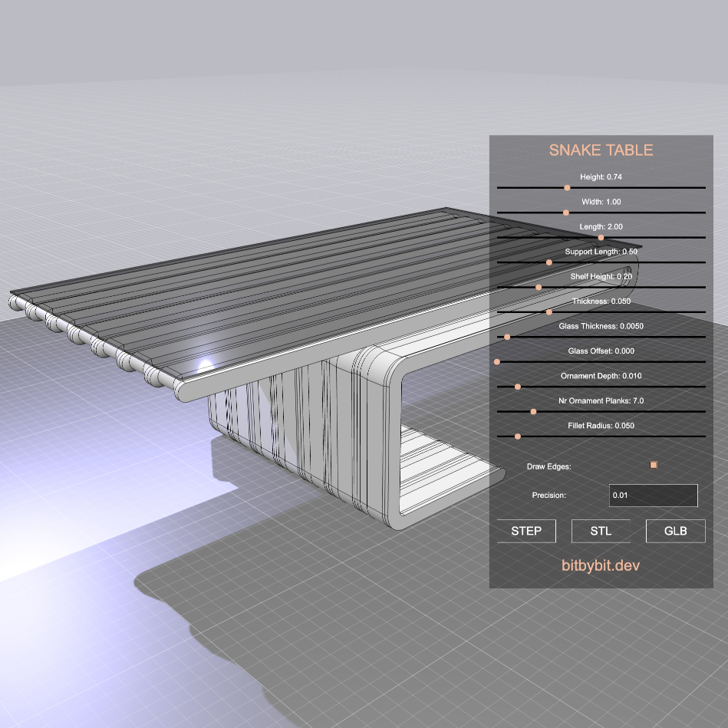Export the model as STL
The image size is (728, 728).
click(x=601, y=530)
